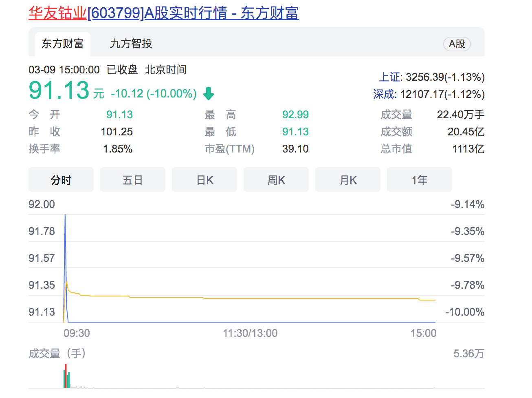Click the A股 pill button
The width and height of the screenshot is (532, 398).
[x=457, y=44]
